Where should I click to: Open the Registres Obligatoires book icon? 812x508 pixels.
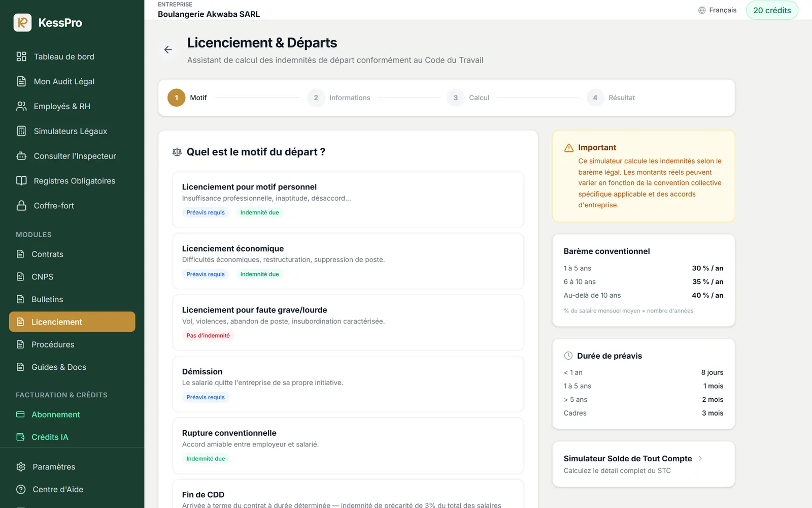(x=21, y=181)
